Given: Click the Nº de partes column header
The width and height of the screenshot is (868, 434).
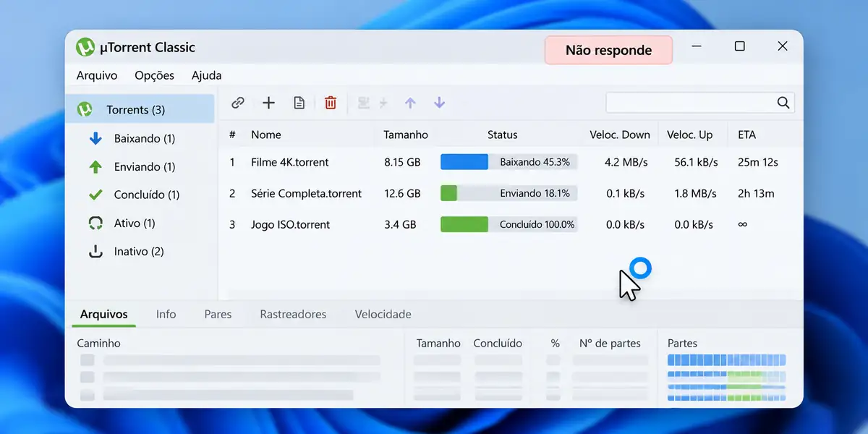Looking at the screenshot, I should click(x=610, y=343).
